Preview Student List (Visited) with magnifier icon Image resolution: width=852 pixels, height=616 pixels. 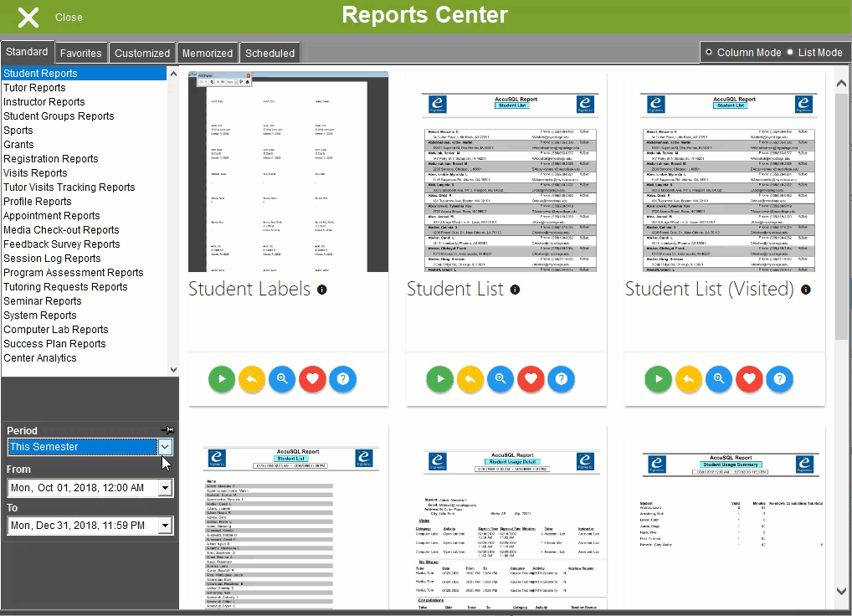pos(720,378)
